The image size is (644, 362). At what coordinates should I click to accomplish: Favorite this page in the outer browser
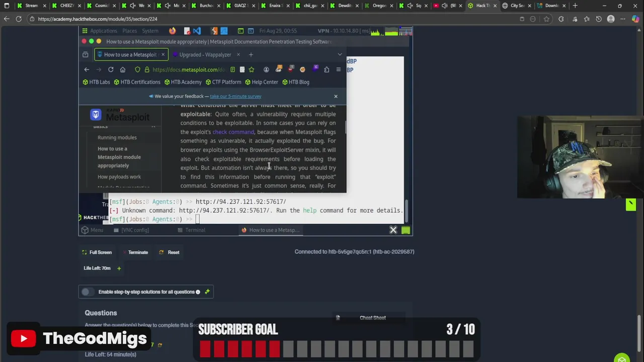click(x=546, y=19)
